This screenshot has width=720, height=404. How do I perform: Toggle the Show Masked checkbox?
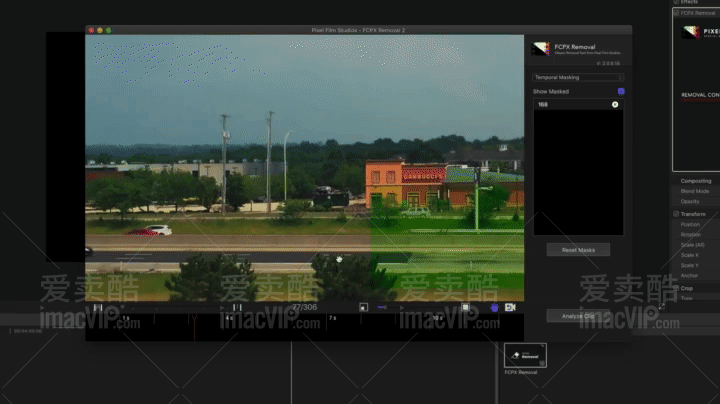[x=621, y=91]
